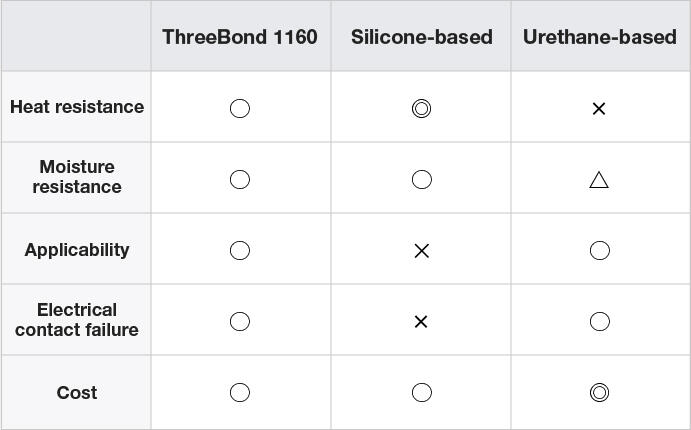691x430 pixels.
Task: Select the Cost row label
Action: [77, 393]
